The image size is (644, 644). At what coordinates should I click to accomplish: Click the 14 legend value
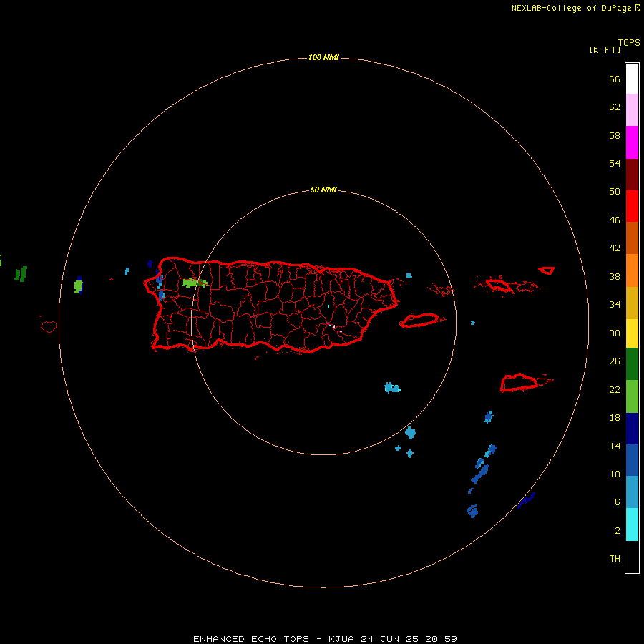[615, 446]
